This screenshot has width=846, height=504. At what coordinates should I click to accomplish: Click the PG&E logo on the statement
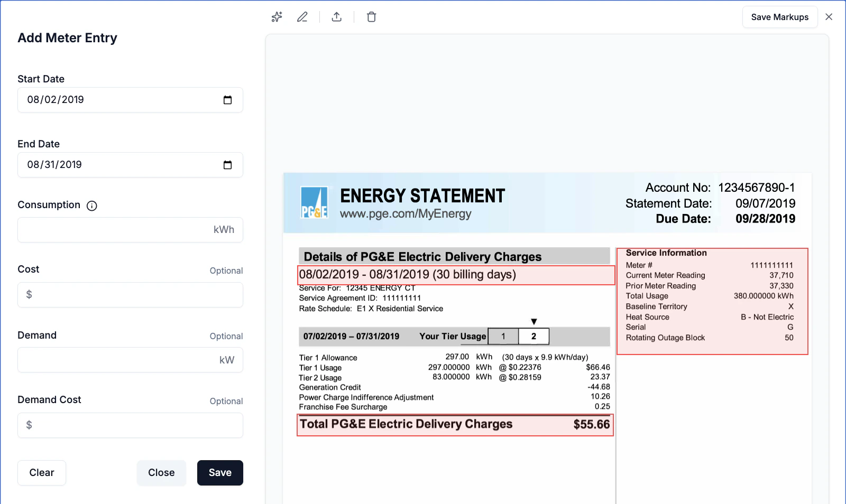coord(314,202)
